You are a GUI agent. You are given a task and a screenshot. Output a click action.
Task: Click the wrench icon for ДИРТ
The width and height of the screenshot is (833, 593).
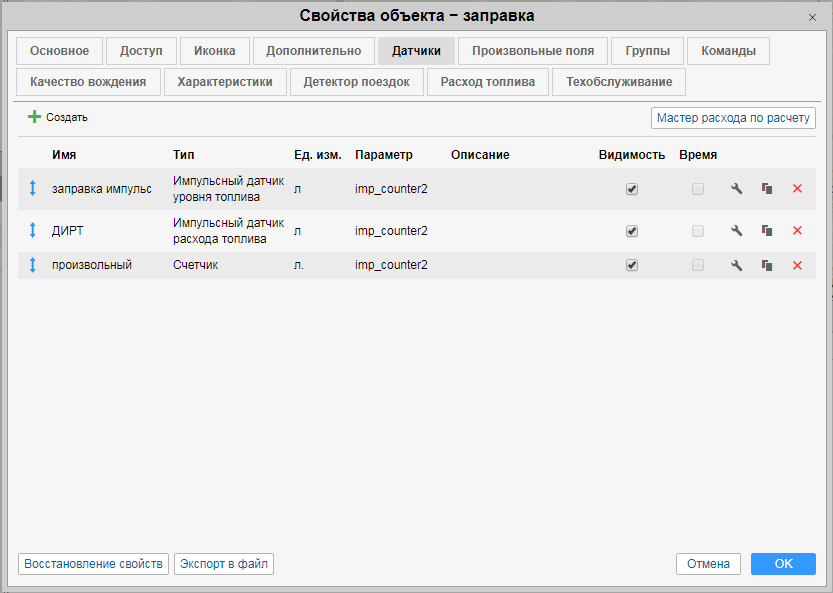click(737, 231)
